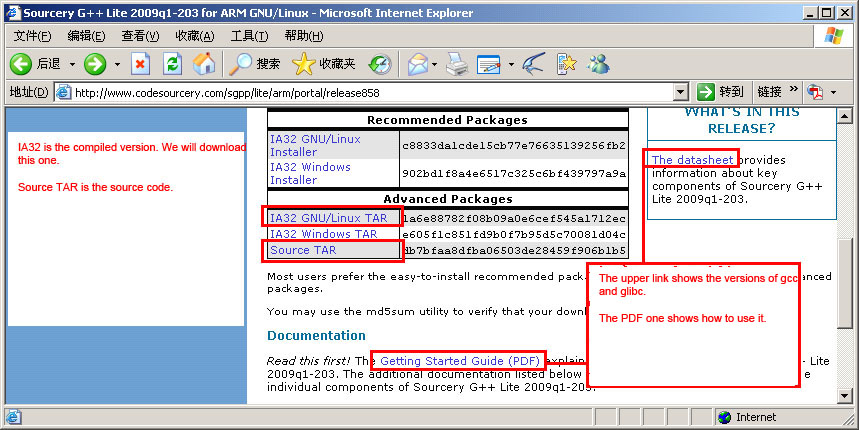Click the 链接 Links toolbar label
This screenshot has width=859, height=430.
pyautogui.click(x=770, y=92)
